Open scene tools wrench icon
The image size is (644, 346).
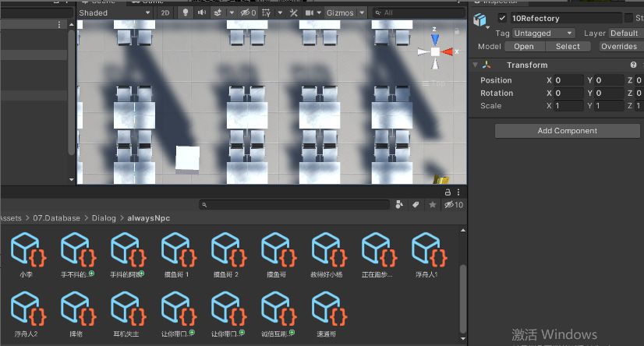click(x=293, y=13)
